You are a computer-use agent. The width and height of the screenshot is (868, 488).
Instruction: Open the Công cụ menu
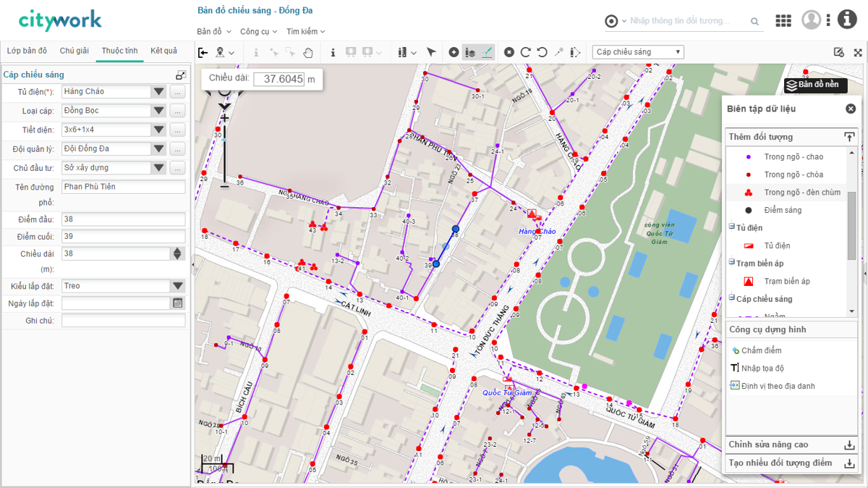click(259, 31)
